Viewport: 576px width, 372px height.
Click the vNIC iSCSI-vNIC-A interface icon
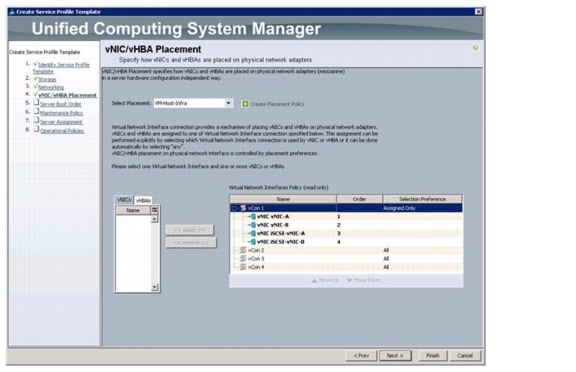(252, 234)
